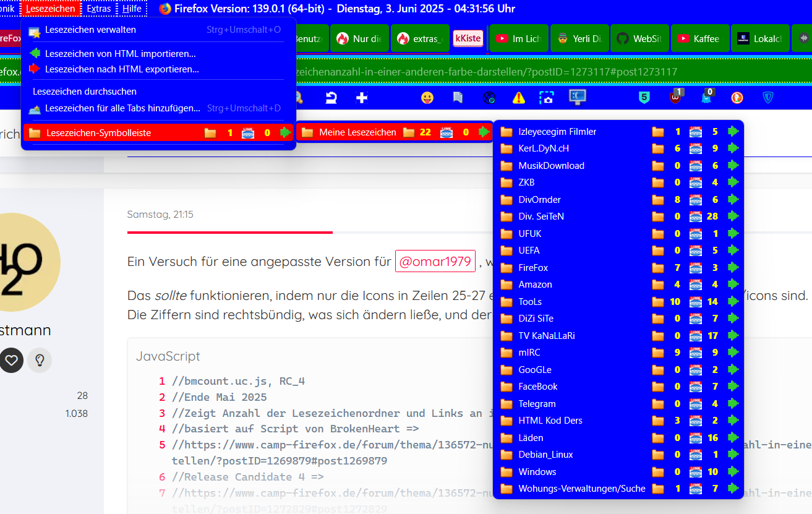Switch to the WebSit GitHub tab
Screen dimensions: 812x514
click(639, 38)
